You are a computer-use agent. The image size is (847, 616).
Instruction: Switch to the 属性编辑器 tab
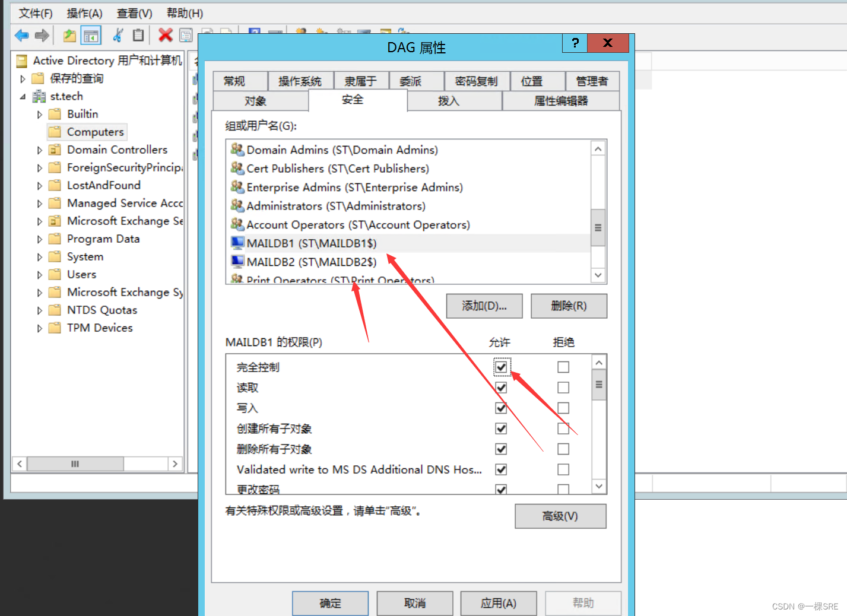[561, 101]
